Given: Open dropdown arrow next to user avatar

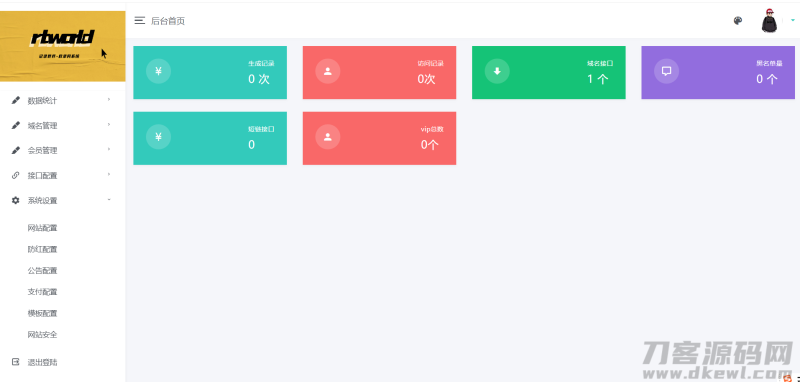Looking at the screenshot, I should point(793,20).
